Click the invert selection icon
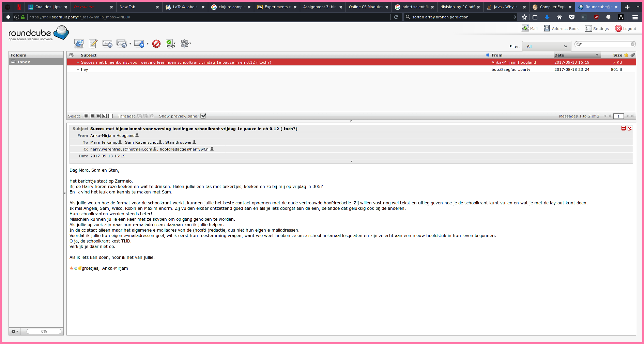Screen dimensions: 644x344 coord(105,116)
